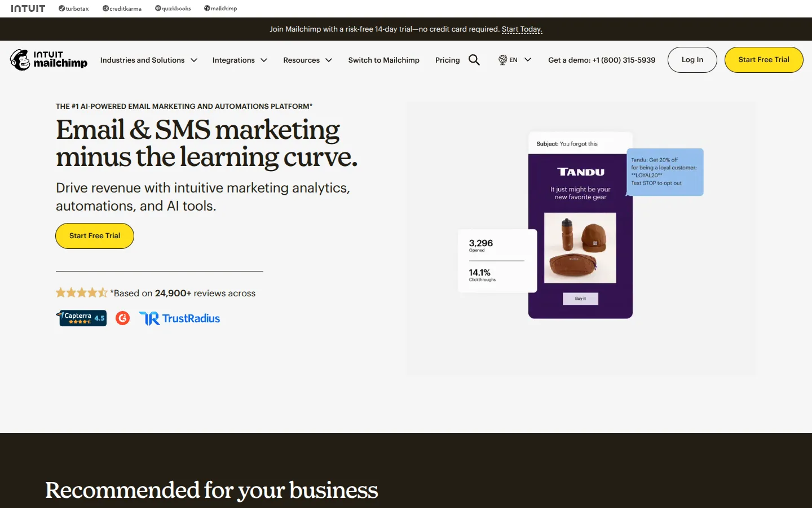Click the Intuit Mailchimp logo
Image resolution: width=812 pixels, height=508 pixels.
pyautogui.click(x=48, y=59)
